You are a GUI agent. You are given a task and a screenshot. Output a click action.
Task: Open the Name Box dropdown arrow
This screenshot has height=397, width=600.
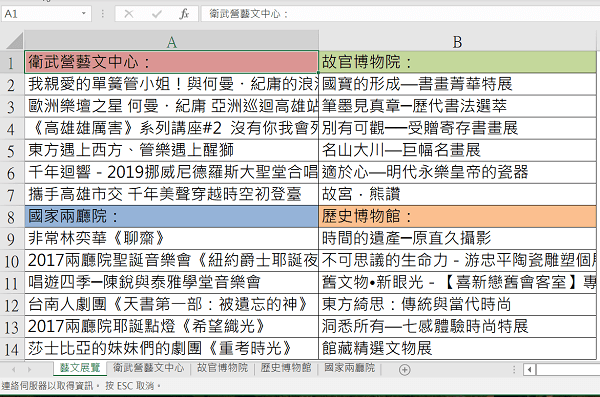pos(83,14)
